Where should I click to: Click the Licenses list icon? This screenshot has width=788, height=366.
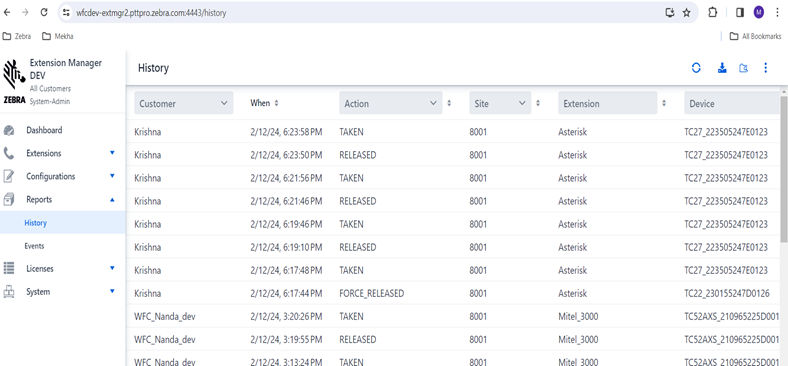(9, 268)
